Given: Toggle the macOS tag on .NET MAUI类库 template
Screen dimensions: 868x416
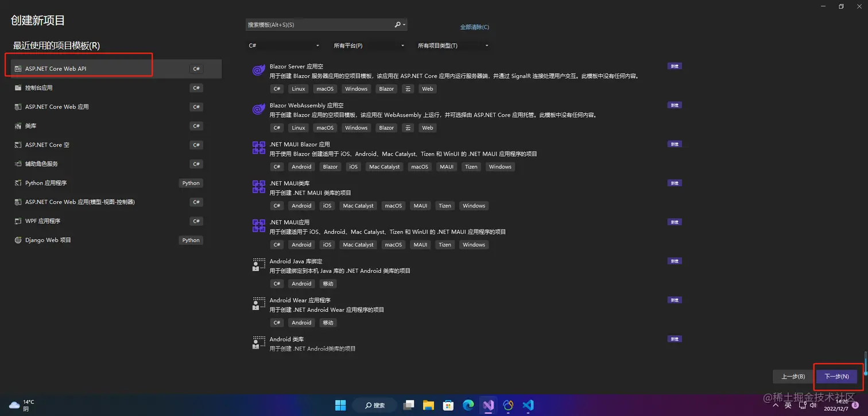Looking at the screenshot, I should point(393,205).
